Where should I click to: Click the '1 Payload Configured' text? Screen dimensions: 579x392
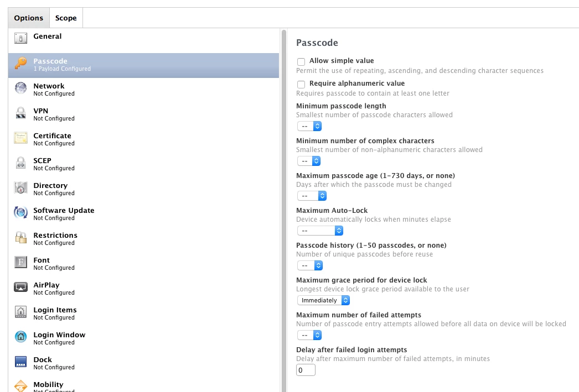click(x=62, y=69)
